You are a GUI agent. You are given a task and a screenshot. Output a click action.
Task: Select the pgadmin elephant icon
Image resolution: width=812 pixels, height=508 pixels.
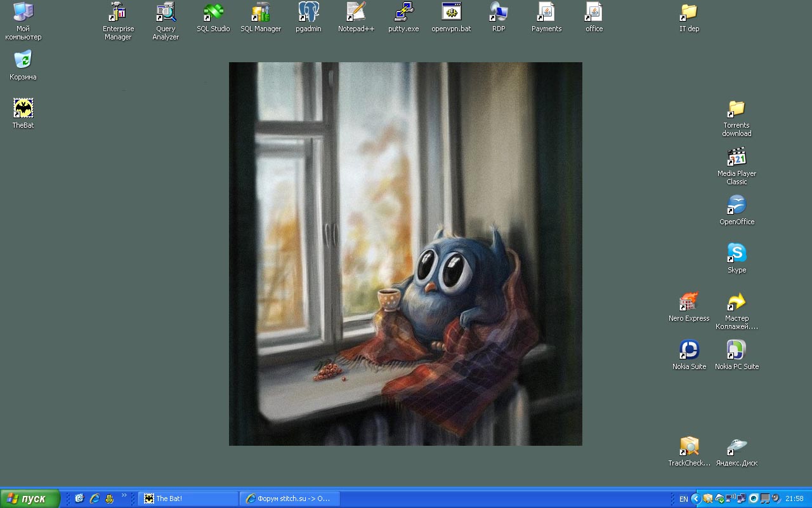pyautogui.click(x=308, y=17)
